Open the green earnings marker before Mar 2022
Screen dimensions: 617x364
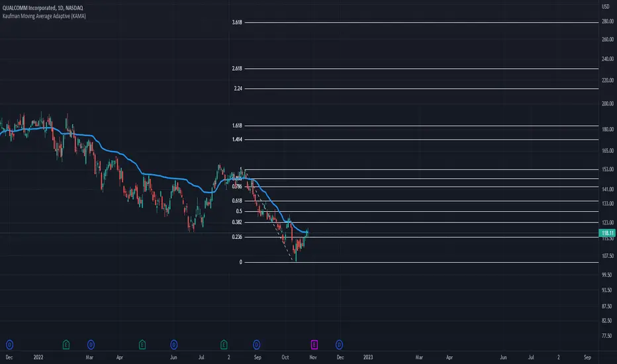click(x=66, y=345)
